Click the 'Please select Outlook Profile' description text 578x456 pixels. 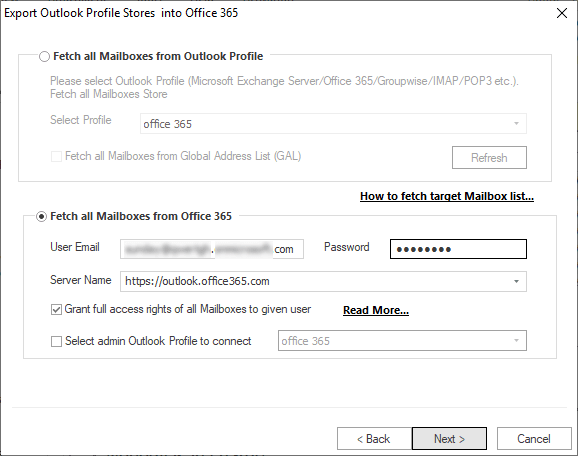[284, 87]
